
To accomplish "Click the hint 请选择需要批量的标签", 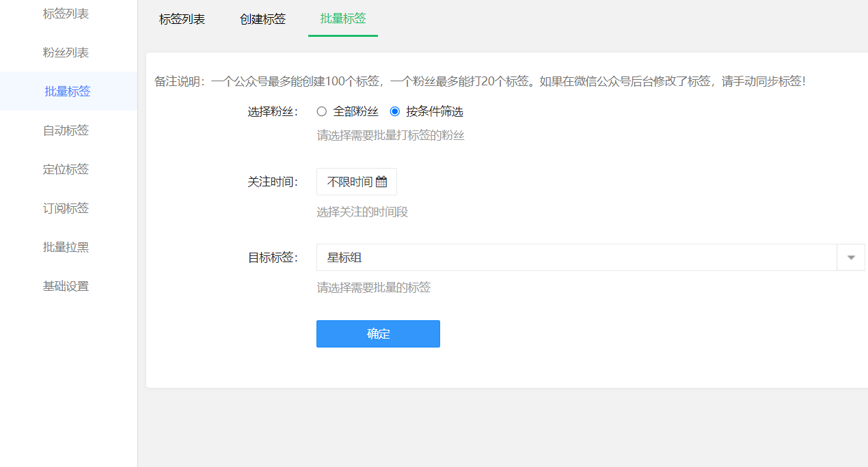I will click(374, 288).
